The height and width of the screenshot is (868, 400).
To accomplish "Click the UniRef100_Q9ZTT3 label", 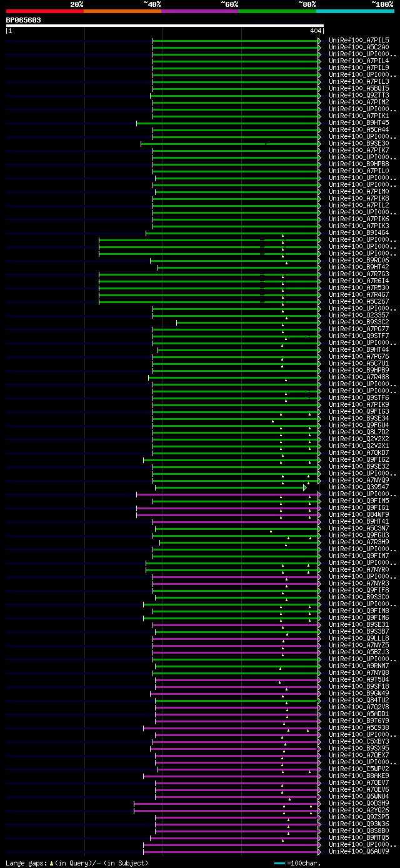I will (x=359, y=95).
